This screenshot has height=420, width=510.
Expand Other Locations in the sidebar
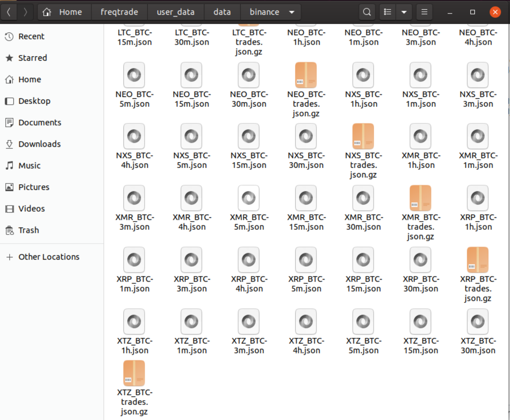tap(49, 257)
